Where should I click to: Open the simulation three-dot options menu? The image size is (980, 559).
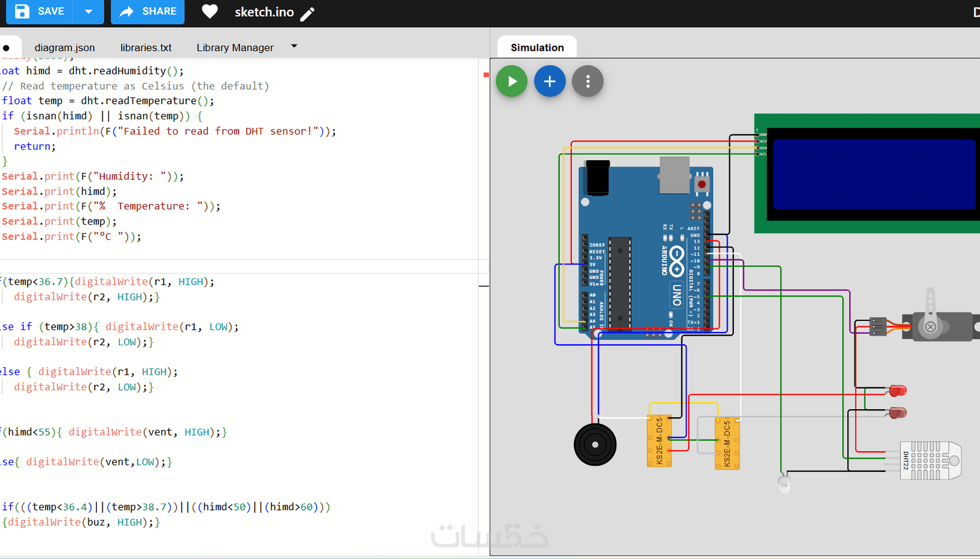coord(587,81)
